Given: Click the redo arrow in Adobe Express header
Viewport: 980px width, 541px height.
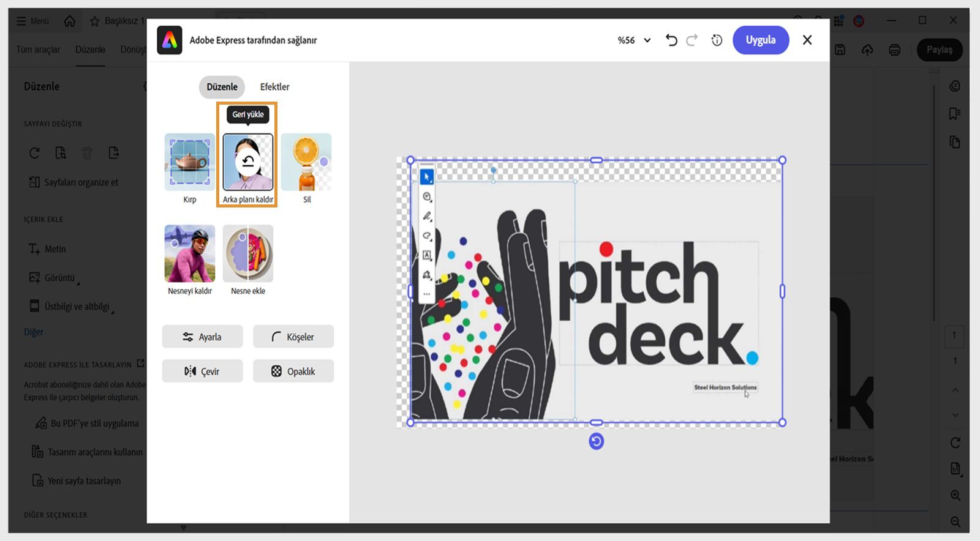Looking at the screenshot, I should 692,40.
